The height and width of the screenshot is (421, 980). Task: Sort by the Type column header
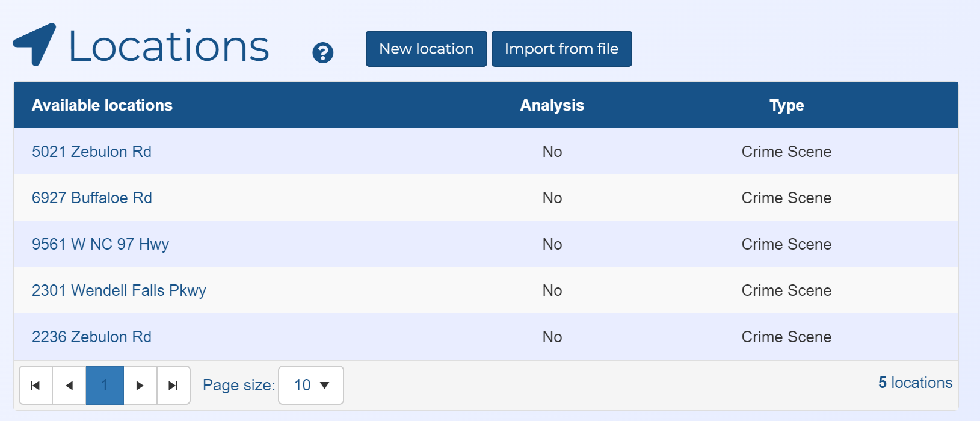(x=786, y=105)
